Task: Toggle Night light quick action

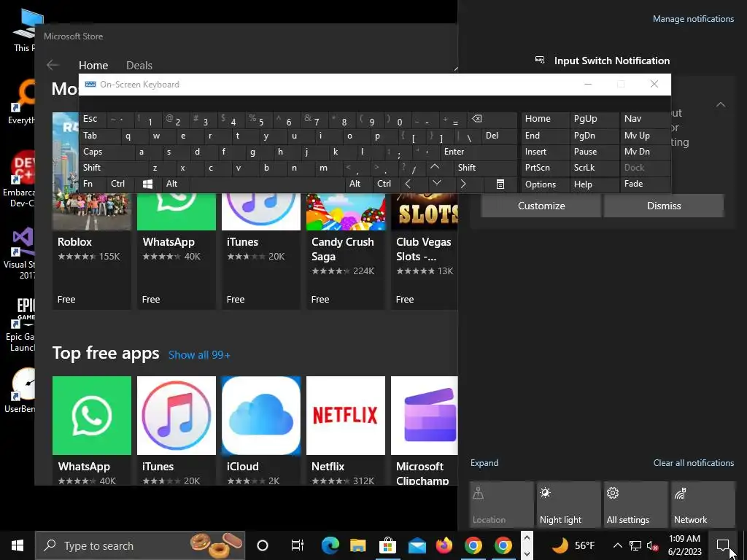Action: [x=569, y=505]
